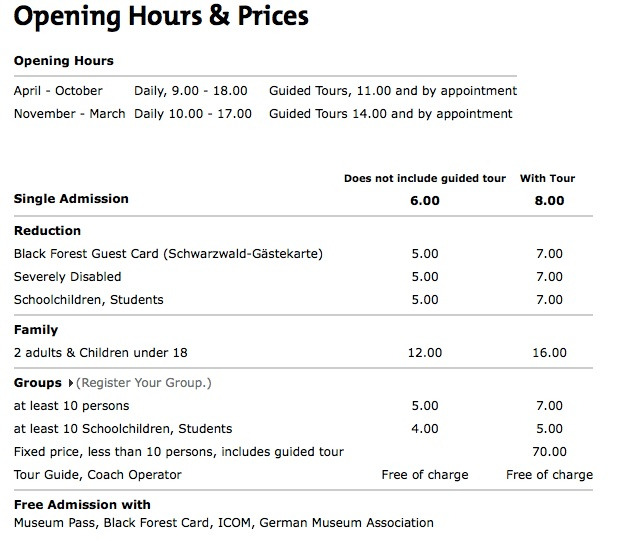Open the Register Your Group link
Image resolution: width=632 pixels, height=541 pixels.
coord(143,383)
